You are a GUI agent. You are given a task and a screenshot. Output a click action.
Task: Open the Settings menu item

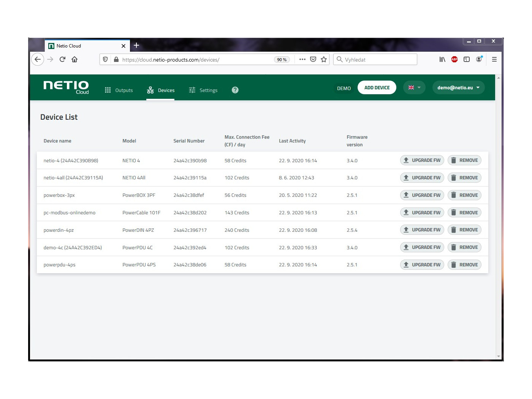(203, 90)
